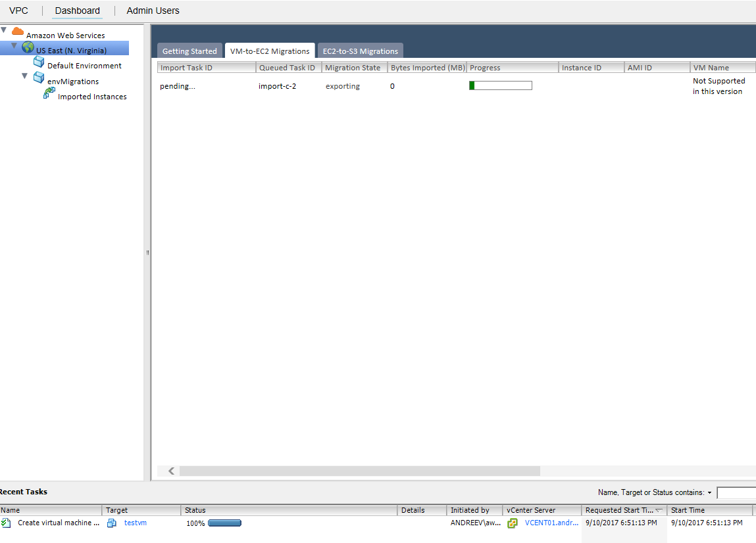Click the left panel splitter handle
Screen dimensions: 756x543
pyautogui.click(x=147, y=252)
